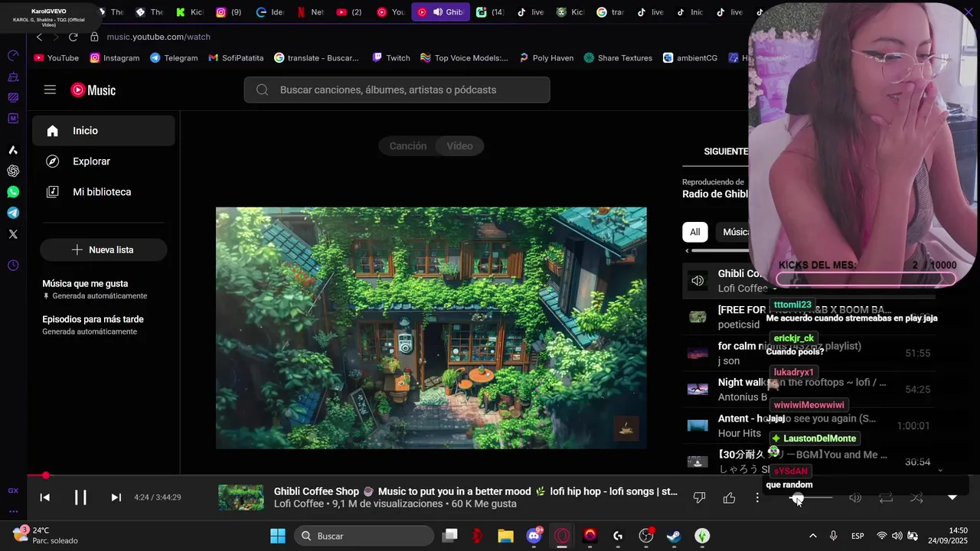Screen dimensions: 980x551
Task: Click the address bar URL
Action: [x=158, y=37]
